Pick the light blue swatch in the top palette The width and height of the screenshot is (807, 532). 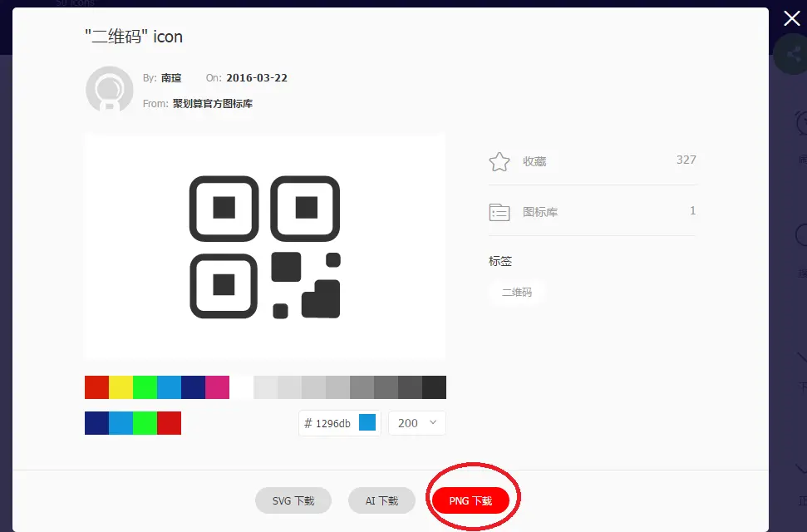point(169,387)
